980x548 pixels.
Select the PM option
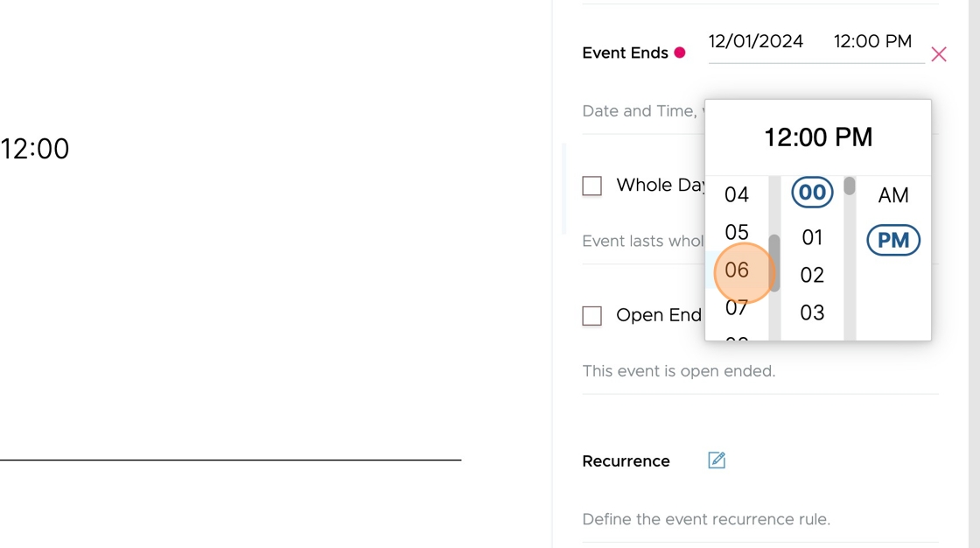(893, 240)
